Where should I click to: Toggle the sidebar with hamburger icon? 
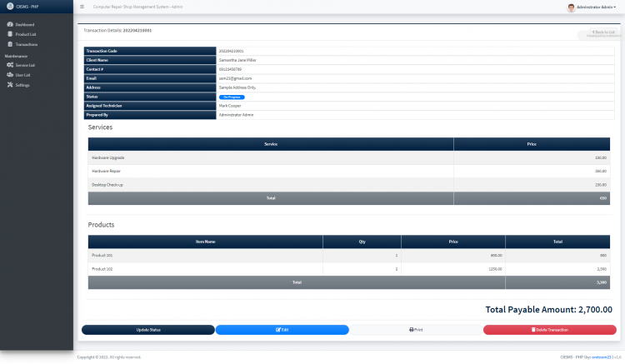(x=82, y=7)
